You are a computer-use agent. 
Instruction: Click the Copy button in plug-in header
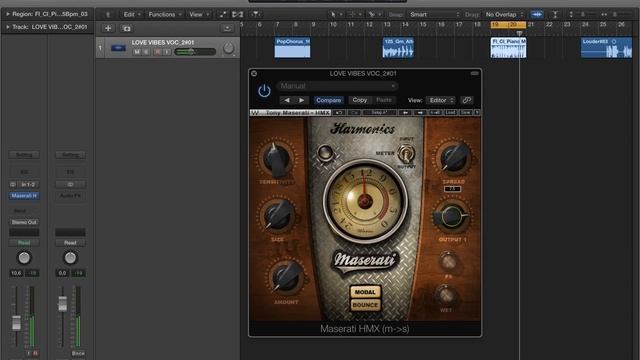coord(360,100)
